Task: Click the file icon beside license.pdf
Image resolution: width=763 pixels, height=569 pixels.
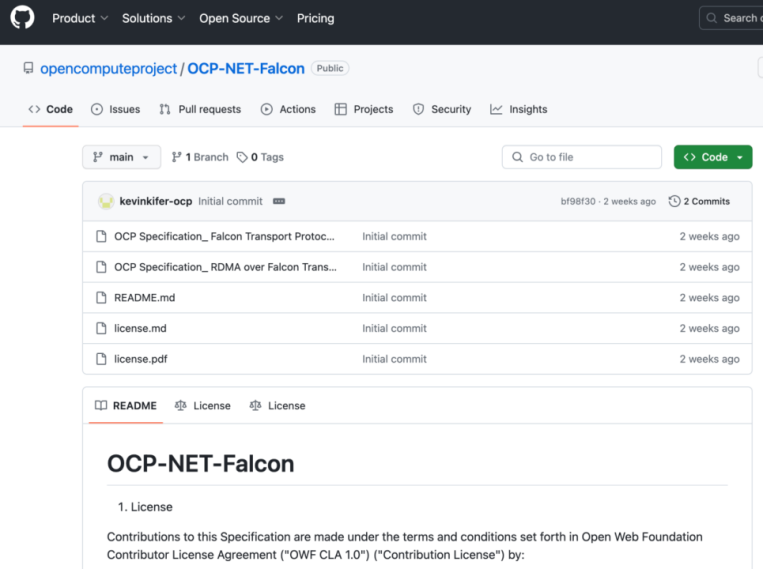Action: 101,359
